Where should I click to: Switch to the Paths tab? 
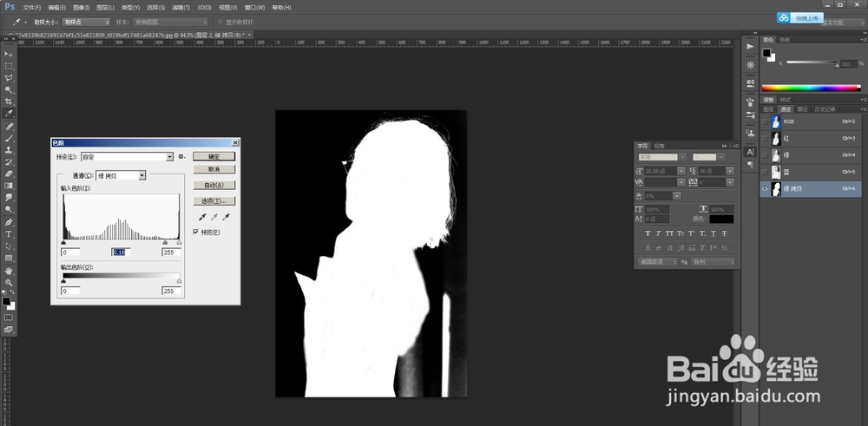point(802,109)
